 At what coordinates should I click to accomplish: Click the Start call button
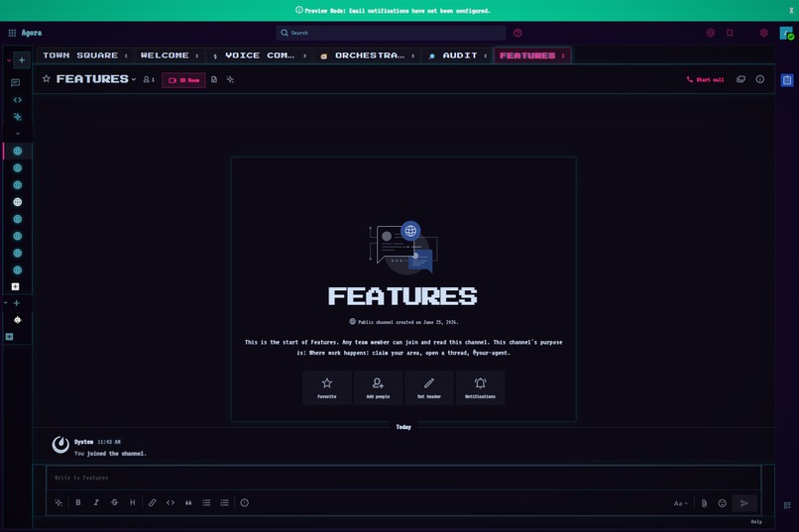click(x=705, y=79)
